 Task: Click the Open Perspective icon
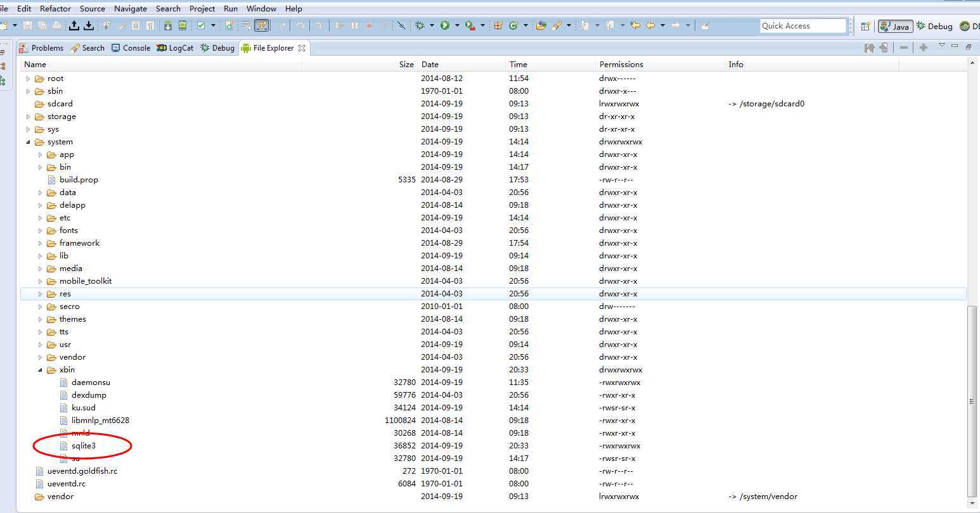pyautogui.click(x=865, y=26)
